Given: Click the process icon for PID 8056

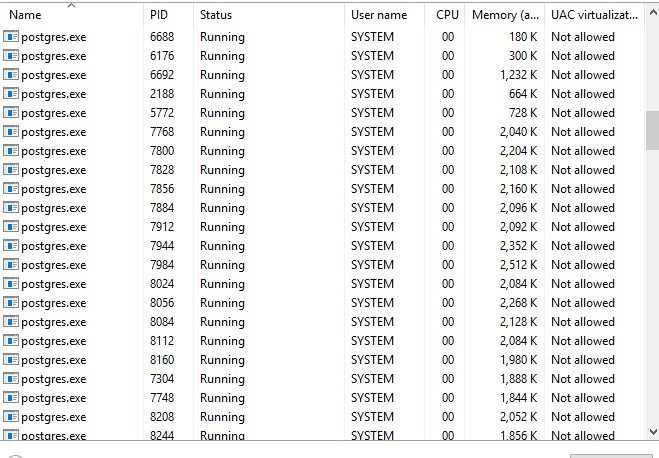Looking at the screenshot, I should [x=11, y=303].
